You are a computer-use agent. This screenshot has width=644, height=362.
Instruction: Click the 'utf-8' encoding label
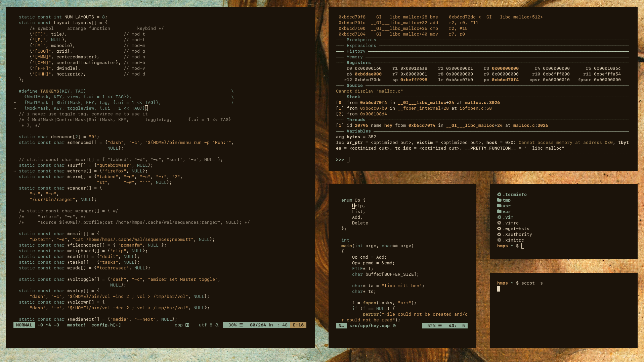point(205,325)
